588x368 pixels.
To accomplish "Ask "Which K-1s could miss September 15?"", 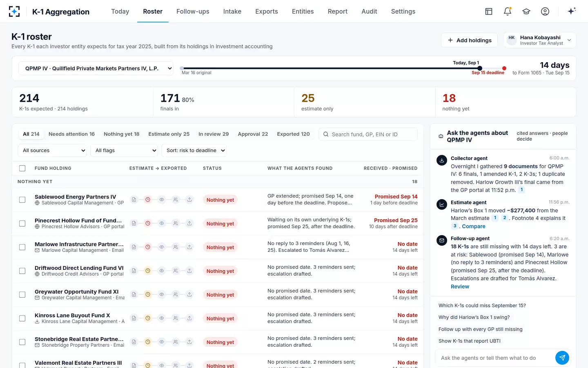I will (482, 305).
